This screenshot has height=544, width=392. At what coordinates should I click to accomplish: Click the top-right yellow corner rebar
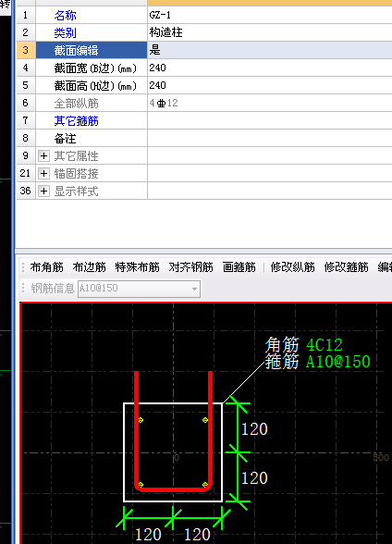pyautogui.click(x=205, y=420)
